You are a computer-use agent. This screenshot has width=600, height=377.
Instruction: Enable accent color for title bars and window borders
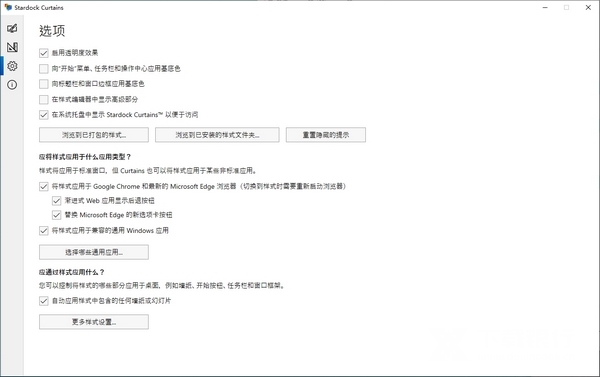(44, 84)
